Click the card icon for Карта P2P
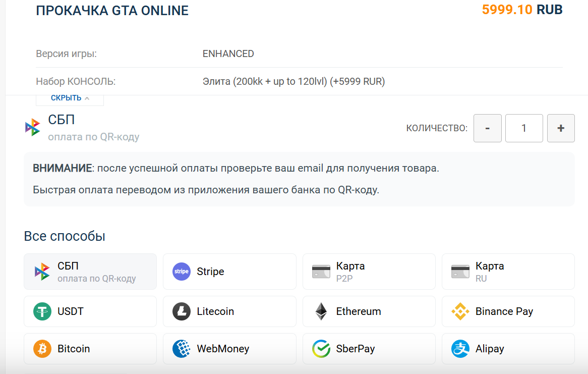588x374 pixels. coord(321,272)
